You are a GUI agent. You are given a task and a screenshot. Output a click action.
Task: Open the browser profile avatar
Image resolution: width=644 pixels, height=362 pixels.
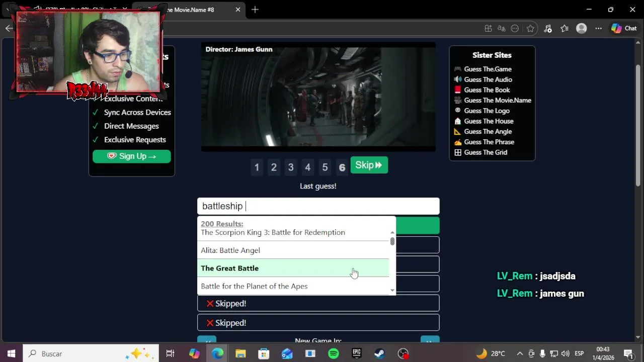click(582, 29)
